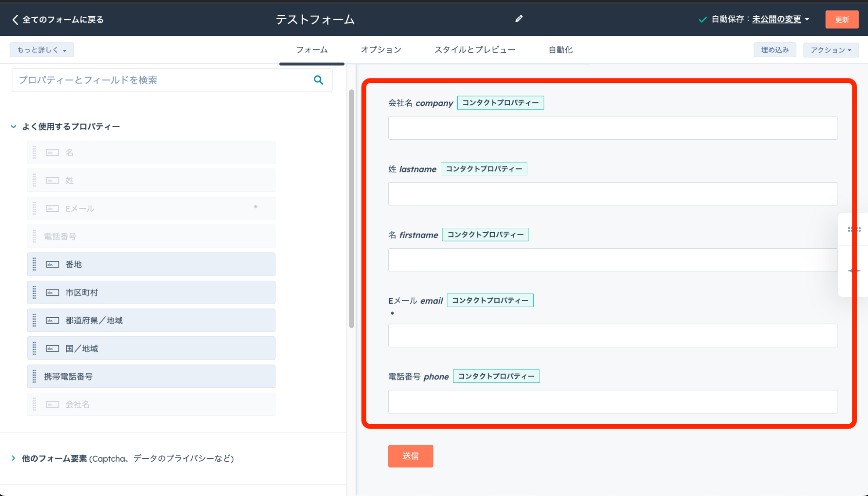Switch to the スタイルとプレビュー tab
The image size is (868, 496).
point(475,50)
